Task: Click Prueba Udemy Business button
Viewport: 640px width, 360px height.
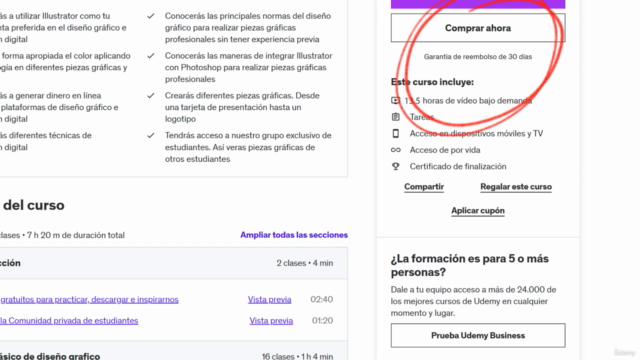Action: tap(478, 336)
